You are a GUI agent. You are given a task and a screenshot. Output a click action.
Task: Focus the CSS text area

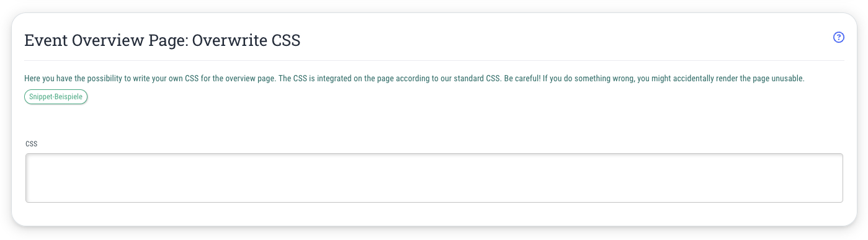(x=434, y=178)
